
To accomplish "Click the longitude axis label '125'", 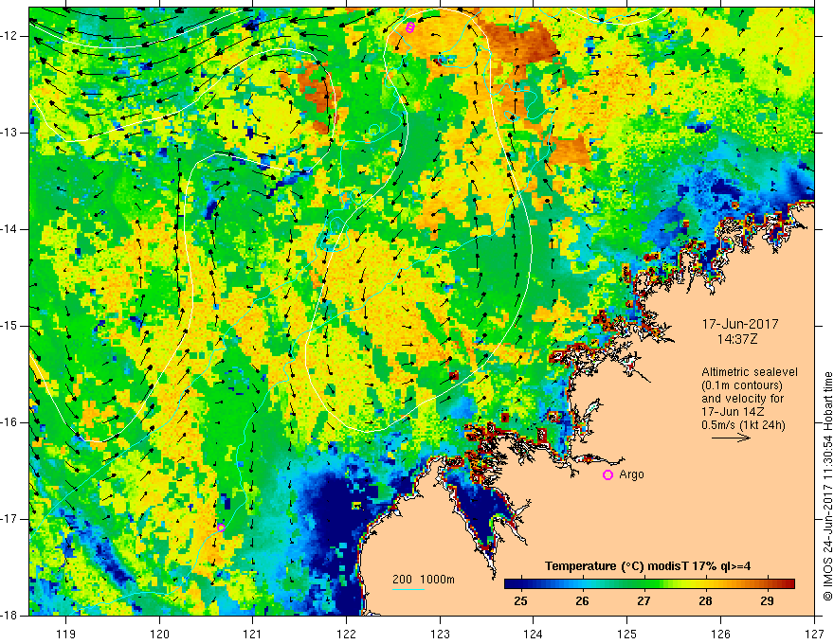I will (x=626, y=634).
